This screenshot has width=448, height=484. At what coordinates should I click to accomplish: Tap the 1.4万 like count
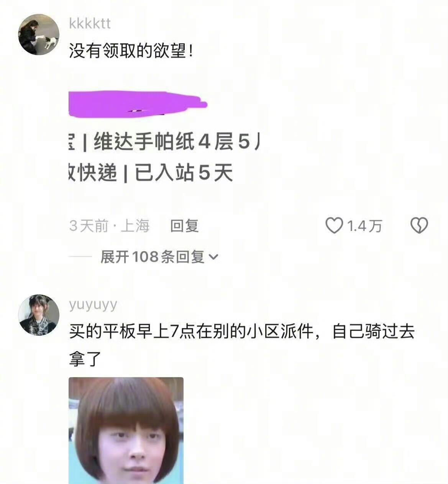point(364,226)
